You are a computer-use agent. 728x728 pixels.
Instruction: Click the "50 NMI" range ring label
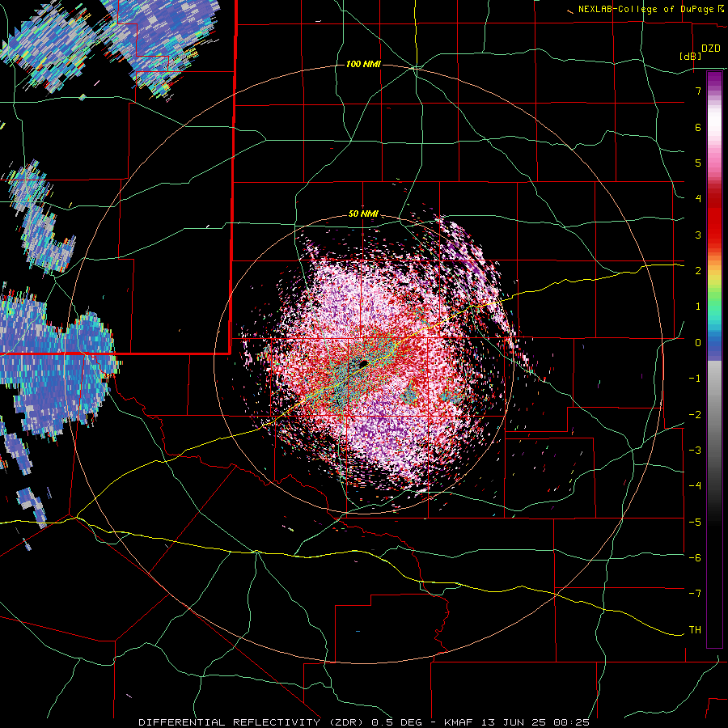click(363, 214)
